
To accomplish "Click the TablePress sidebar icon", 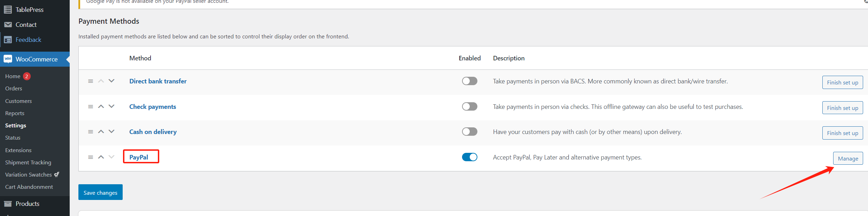I will tap(8, 9).
